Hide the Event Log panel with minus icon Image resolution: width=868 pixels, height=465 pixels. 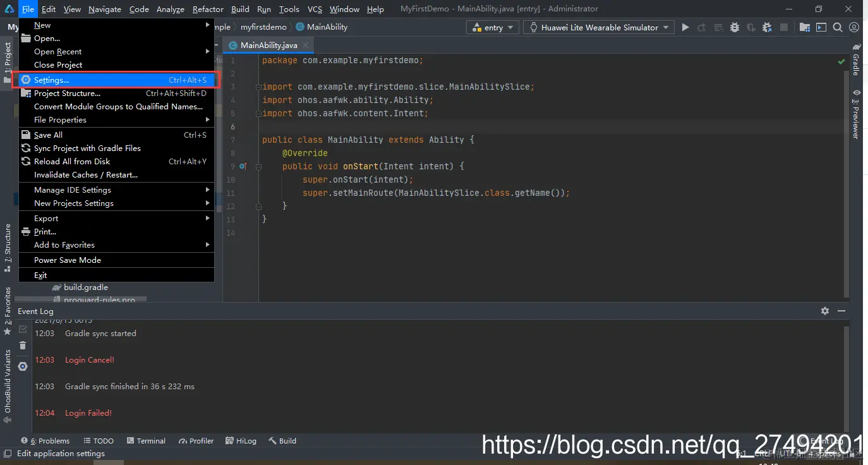click(x=841, y=311)
